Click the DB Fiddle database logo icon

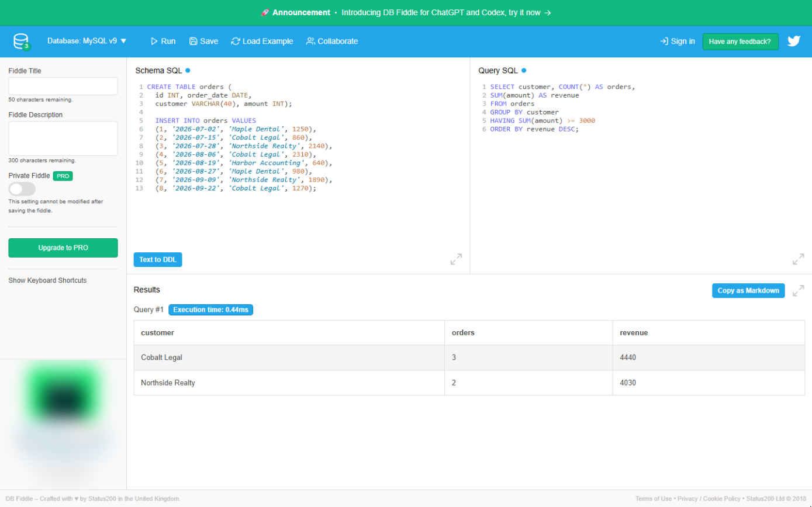click(21, 41)
